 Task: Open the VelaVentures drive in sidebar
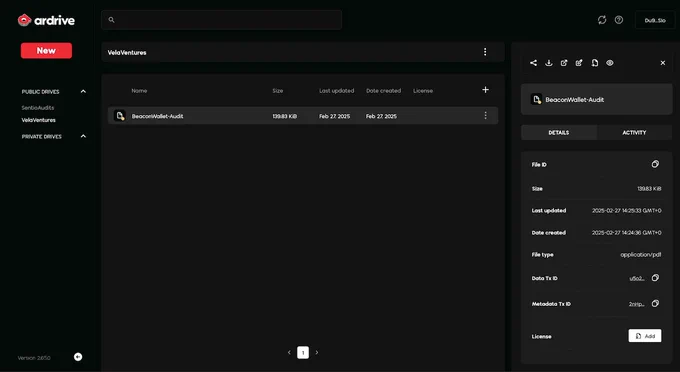(39, 120)
